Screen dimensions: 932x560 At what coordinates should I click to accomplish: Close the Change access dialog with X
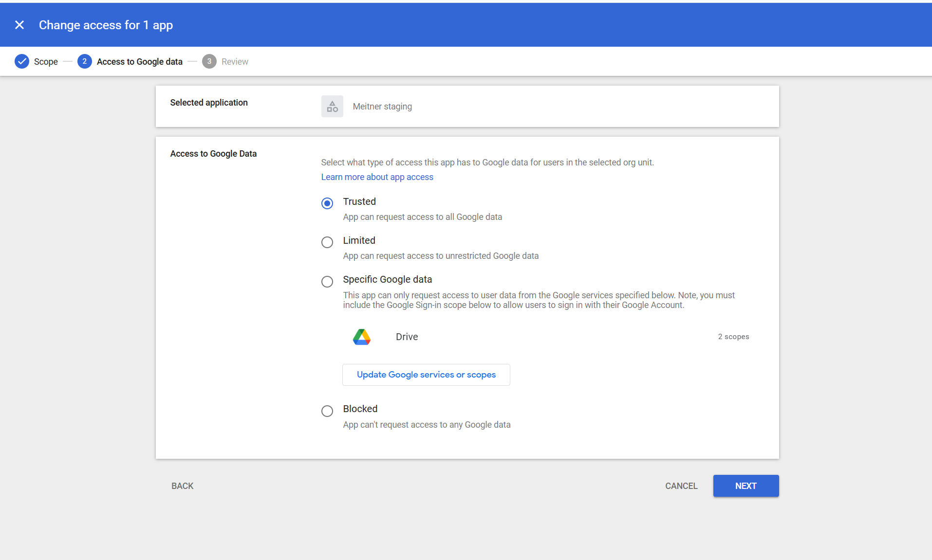coord(19,25)
